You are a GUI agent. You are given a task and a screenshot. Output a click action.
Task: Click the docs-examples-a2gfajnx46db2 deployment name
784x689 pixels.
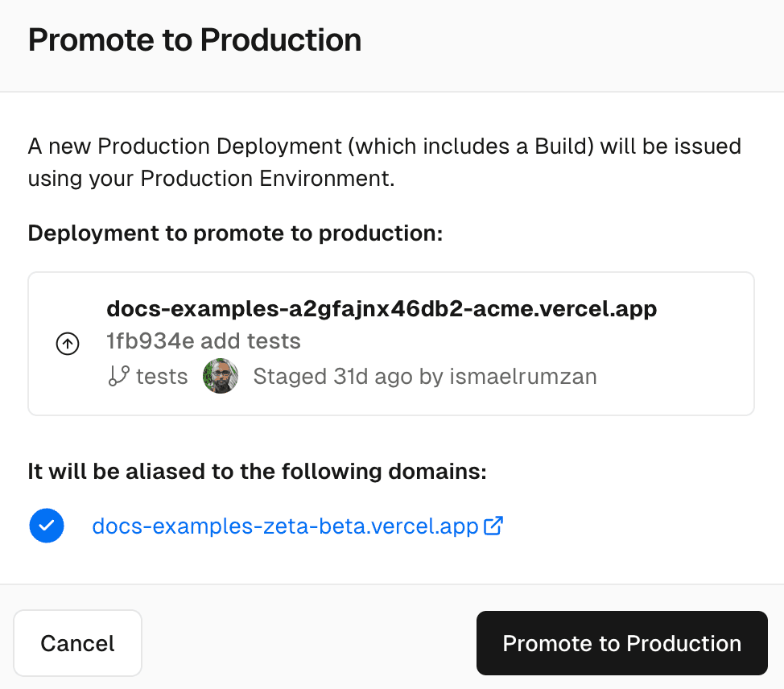click(382, 308)
